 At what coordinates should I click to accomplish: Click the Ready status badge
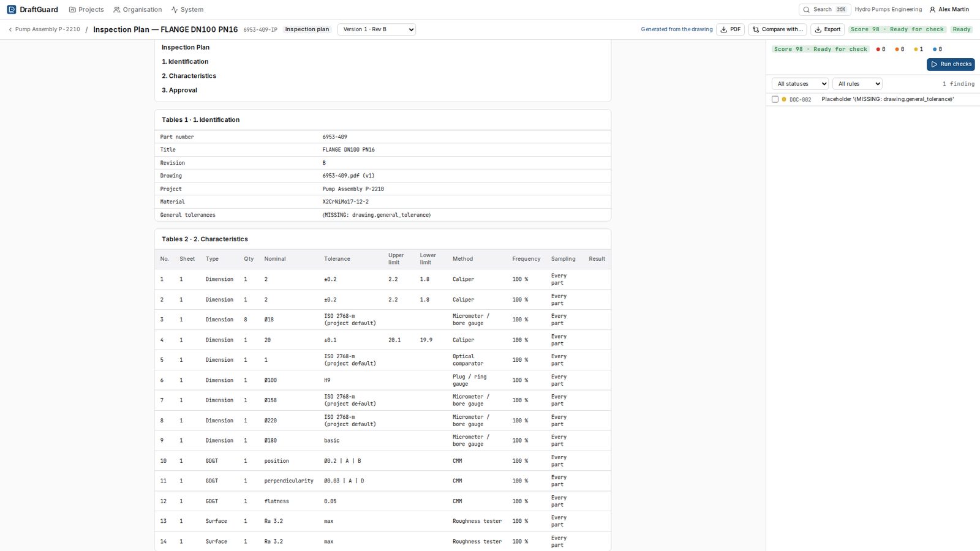[961, 29]
